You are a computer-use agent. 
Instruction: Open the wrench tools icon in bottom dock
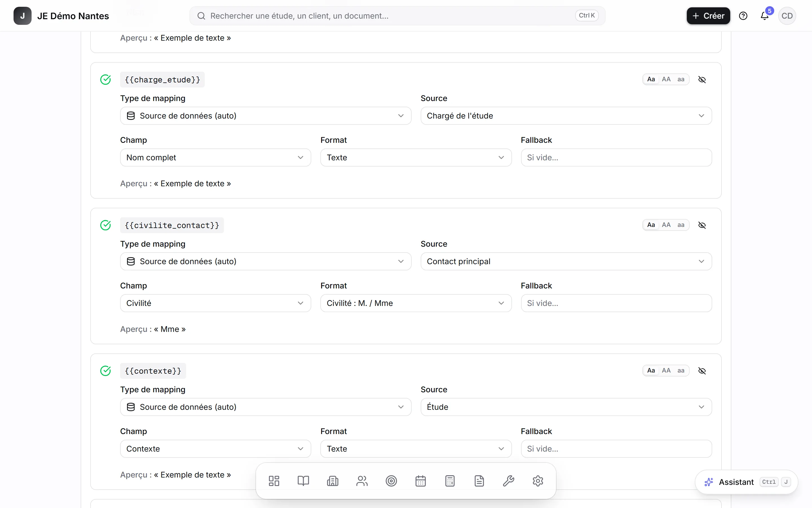(509, 481)
